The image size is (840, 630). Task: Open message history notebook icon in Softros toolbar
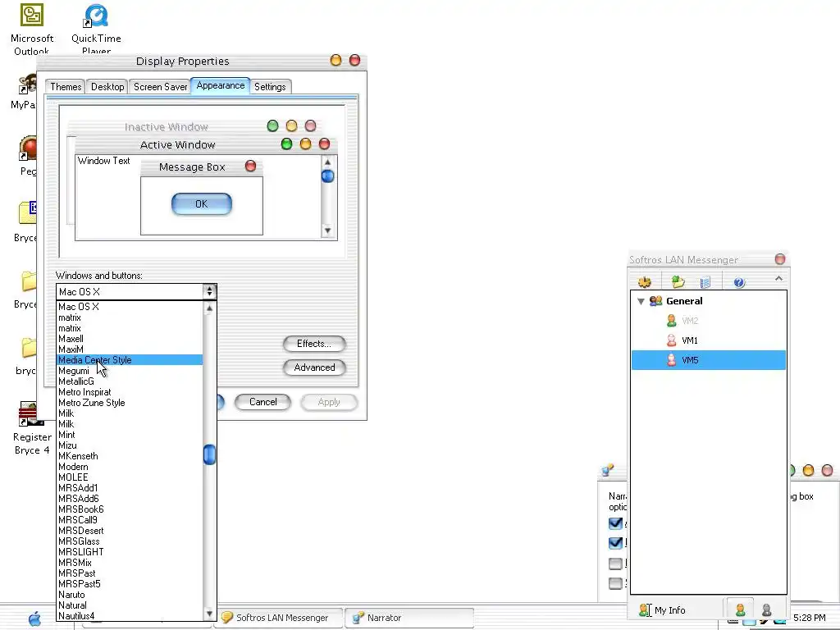[705, 282]
